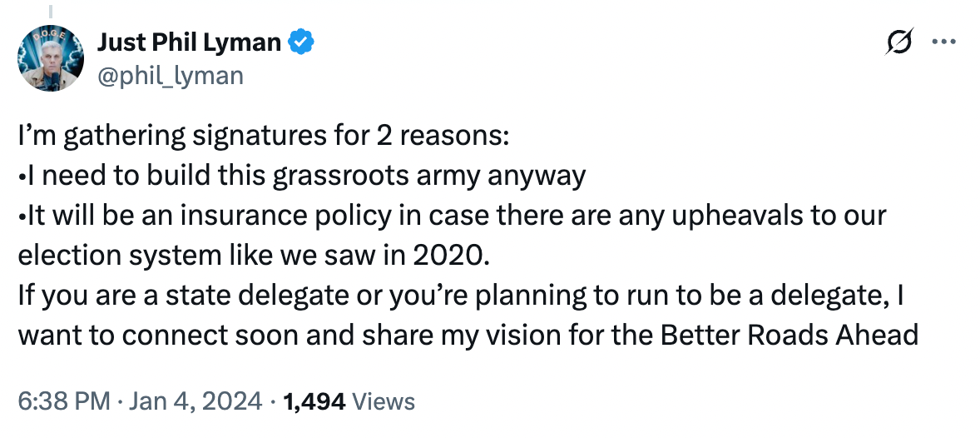This screenshot has height=438, width=980.
Task: Click the phrase 'Better Roads Ahead'
Action: (789, 336)
